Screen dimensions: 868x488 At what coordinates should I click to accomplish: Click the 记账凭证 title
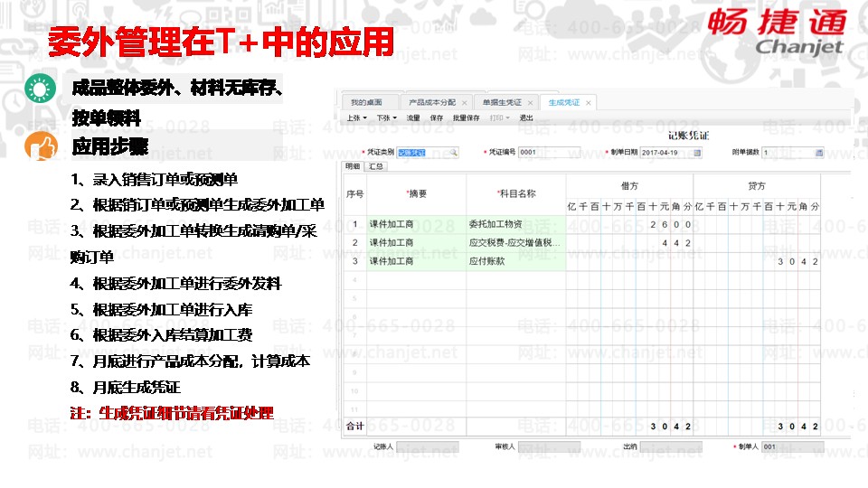point(688,136)
